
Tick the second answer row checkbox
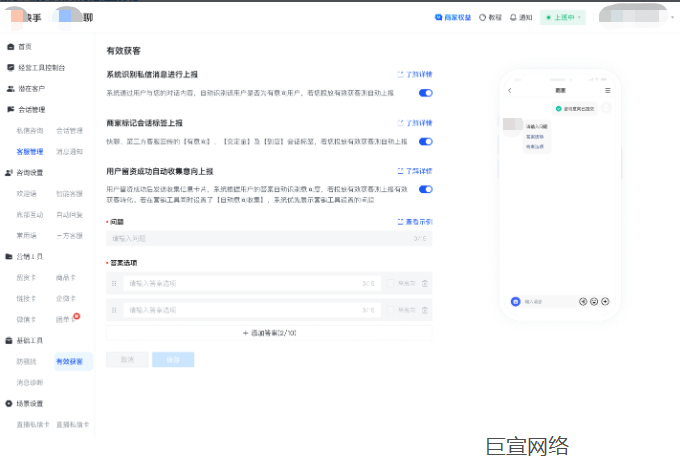tap(390, 310)
